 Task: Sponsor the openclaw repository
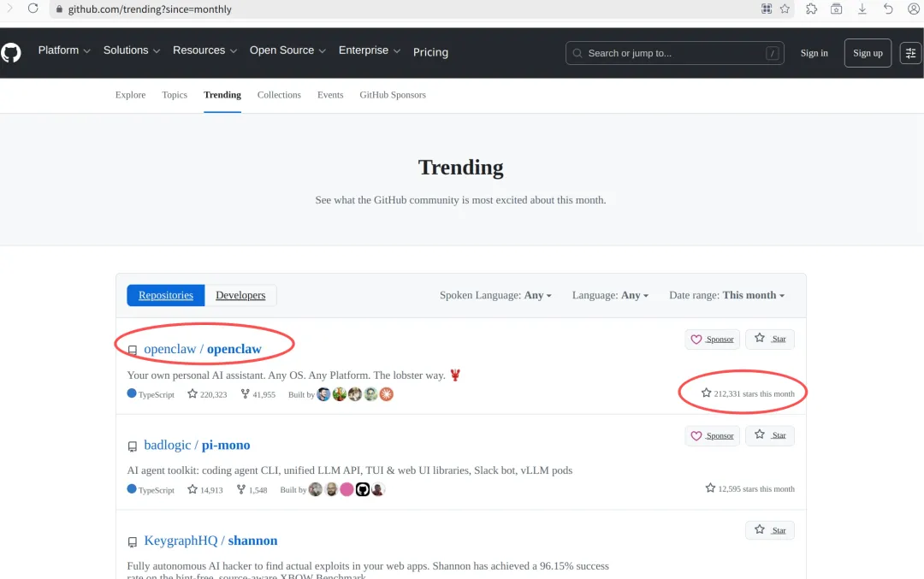pos(712,340)
